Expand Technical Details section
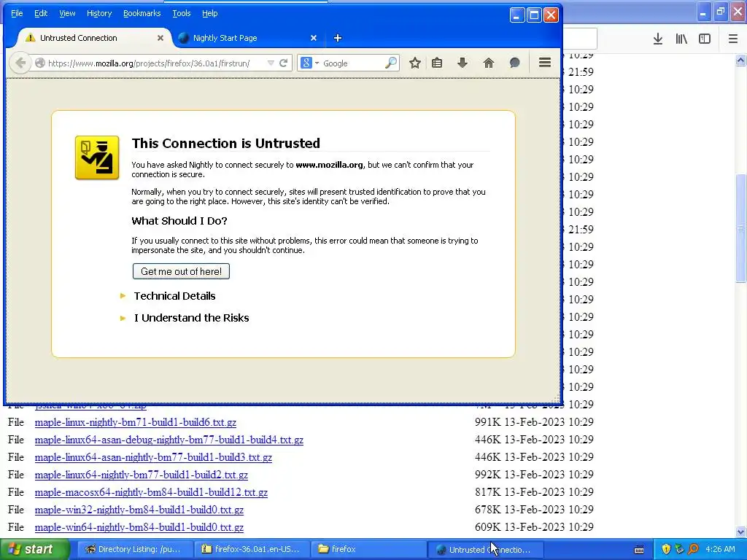Image resolution: width=747 pixels, height=560 pixels. (x=174, y=296)
